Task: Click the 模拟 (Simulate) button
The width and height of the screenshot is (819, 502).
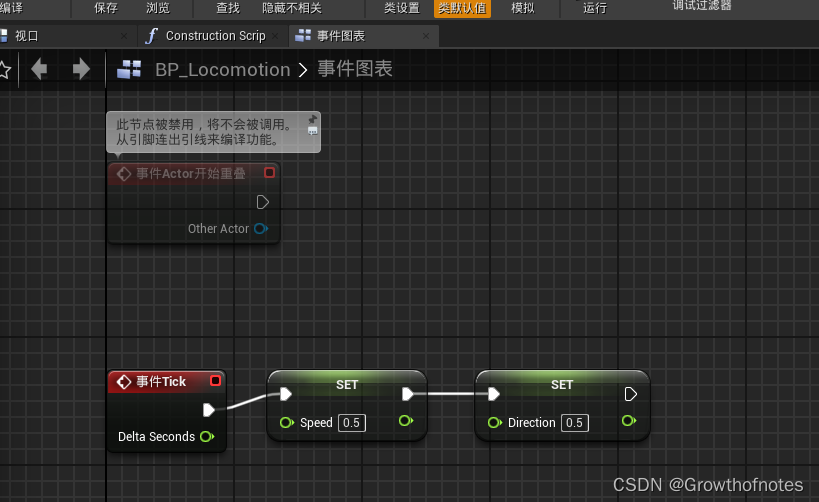Action: tap(522, 8)
